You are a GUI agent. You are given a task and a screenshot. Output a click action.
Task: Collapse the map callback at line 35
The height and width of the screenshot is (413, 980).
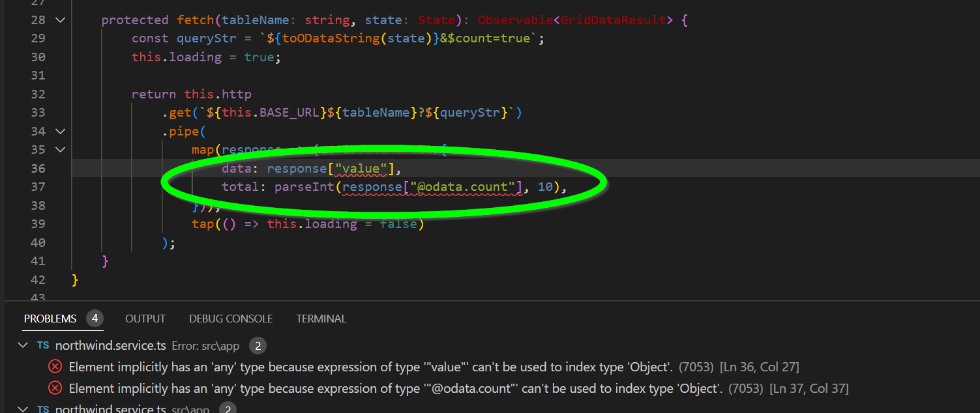tap(60, 150)
